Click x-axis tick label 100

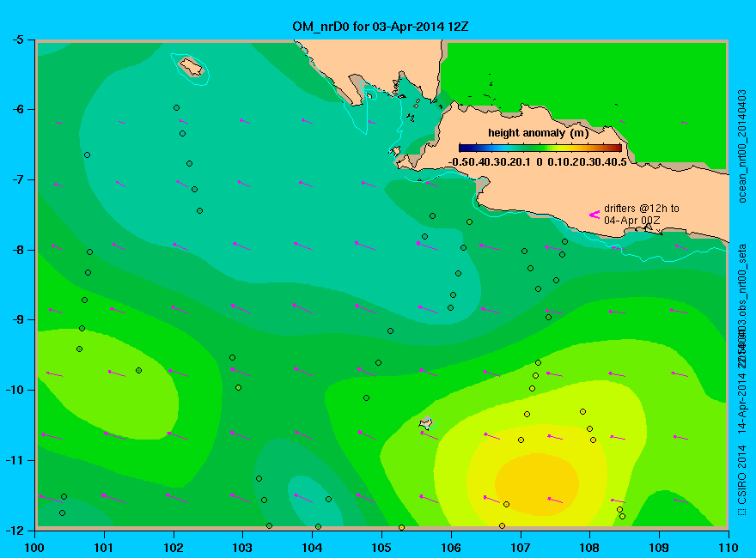click(x=34, y=548)
